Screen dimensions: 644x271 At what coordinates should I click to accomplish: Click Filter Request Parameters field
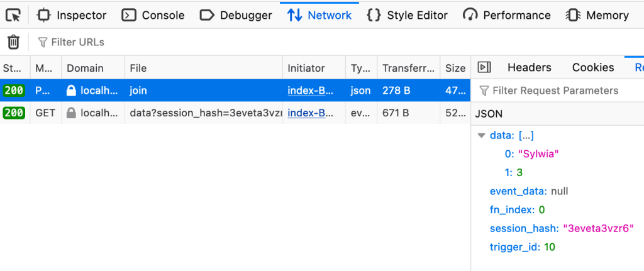(555, 91)
